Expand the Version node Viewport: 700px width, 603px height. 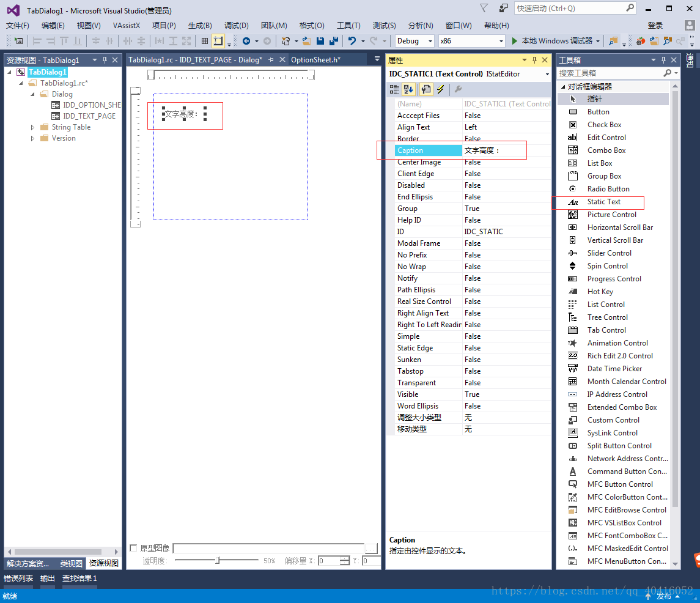point(32,138)
